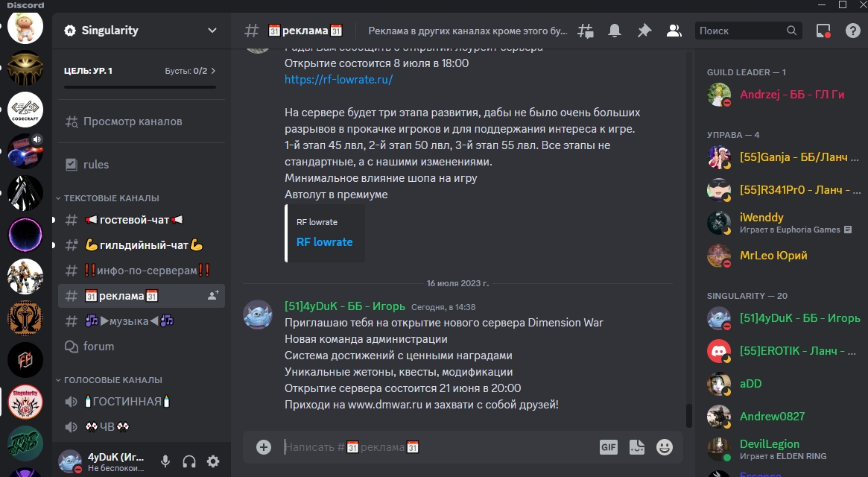The height and width of the screenshot is (477, 868).
Task: Open the CodeCraft server icon
Action: 25,110
